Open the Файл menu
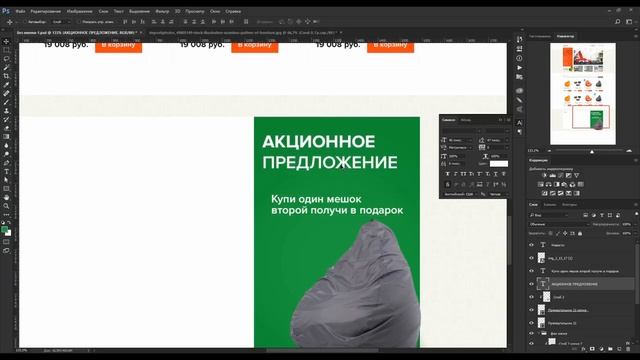The width and height of the screenshot is (640, 360). tap(20, 11)
